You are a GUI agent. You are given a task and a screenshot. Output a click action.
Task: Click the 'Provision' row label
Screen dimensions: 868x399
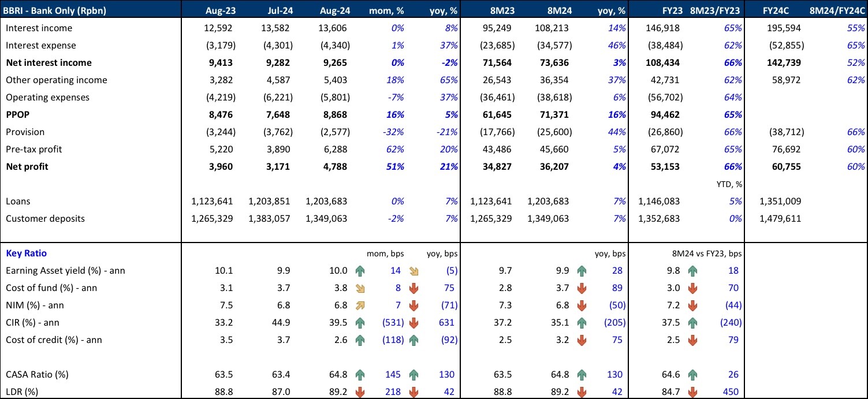point(25,132)
